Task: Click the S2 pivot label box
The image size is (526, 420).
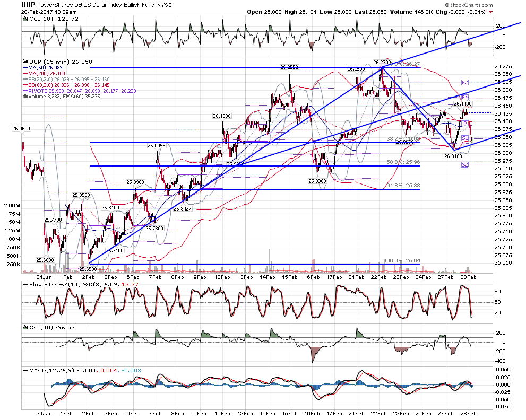Action: click(x=464, y=164)
